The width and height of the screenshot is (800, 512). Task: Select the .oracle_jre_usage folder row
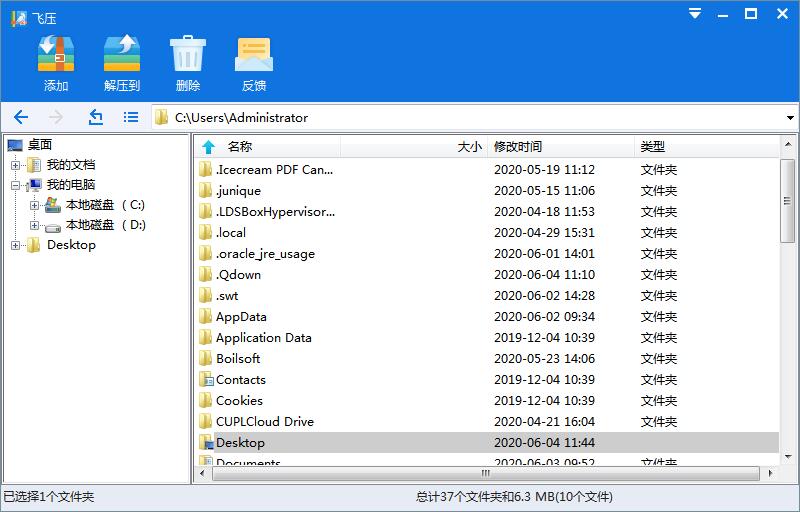265,254
